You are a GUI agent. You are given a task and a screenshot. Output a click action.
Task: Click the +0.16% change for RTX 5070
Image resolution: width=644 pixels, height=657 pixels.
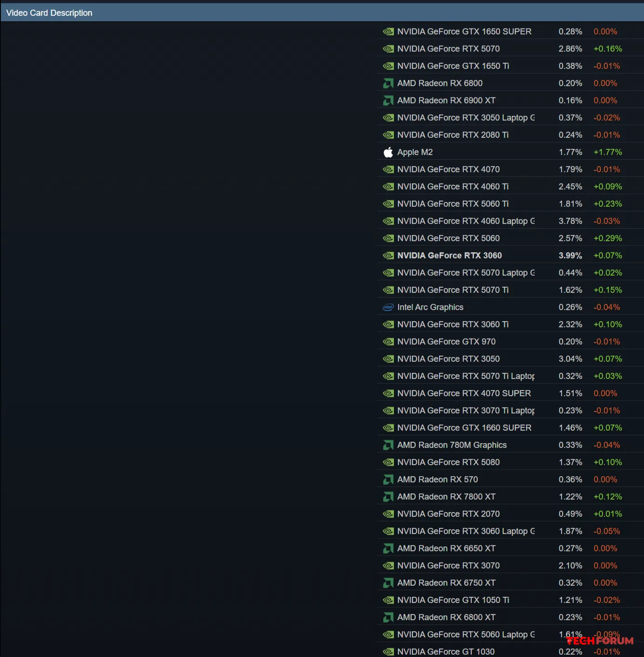[x=608, y=49]
